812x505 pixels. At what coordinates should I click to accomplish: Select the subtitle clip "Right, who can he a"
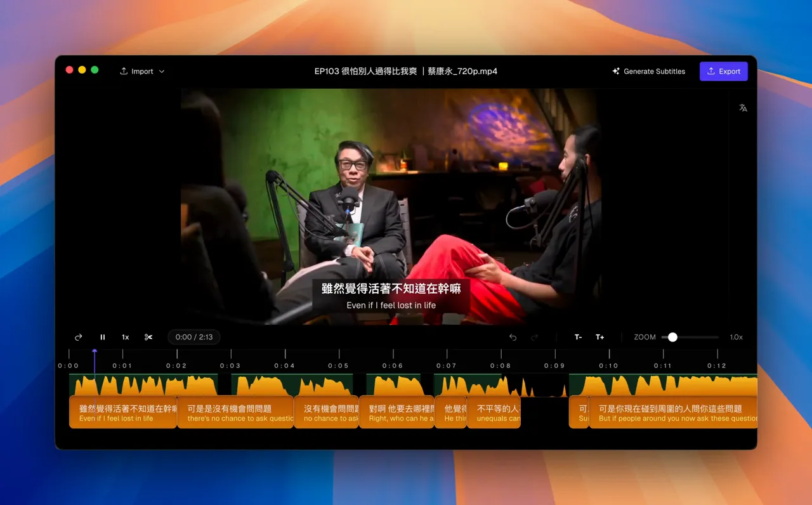[x=396, y=412]
